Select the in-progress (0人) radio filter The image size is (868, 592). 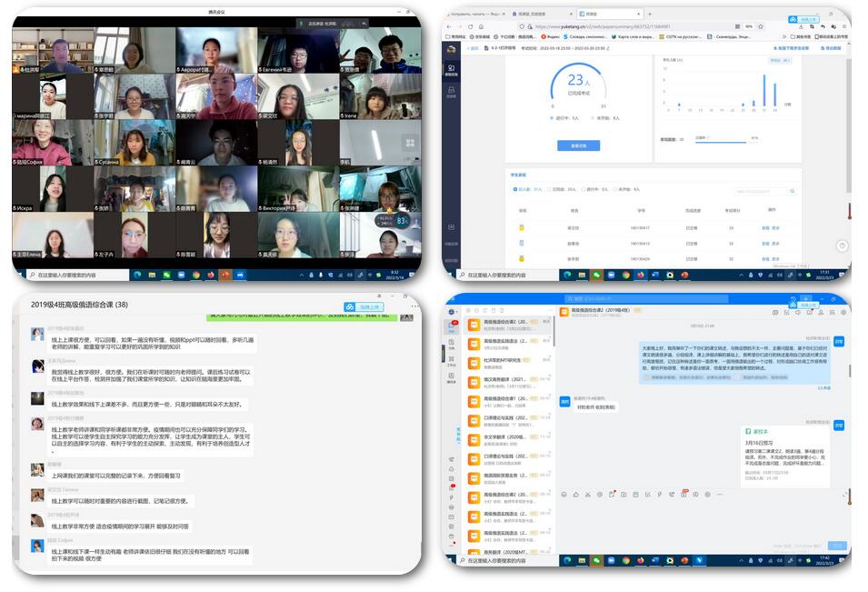583,189
